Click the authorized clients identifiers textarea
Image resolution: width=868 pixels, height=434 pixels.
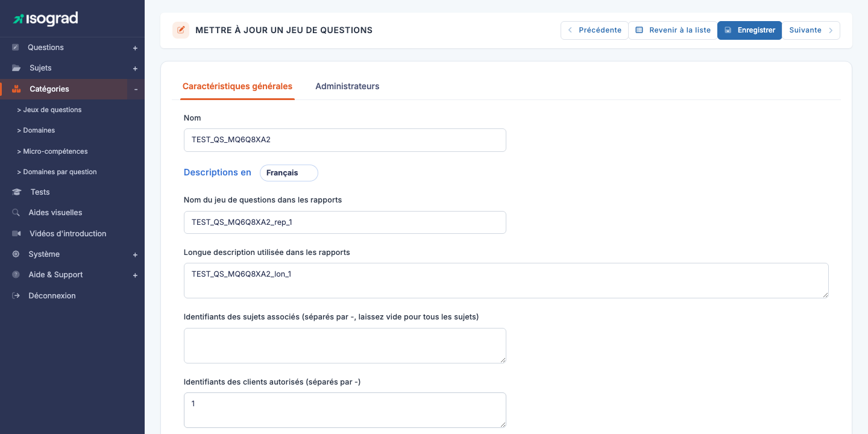[345, 410]
